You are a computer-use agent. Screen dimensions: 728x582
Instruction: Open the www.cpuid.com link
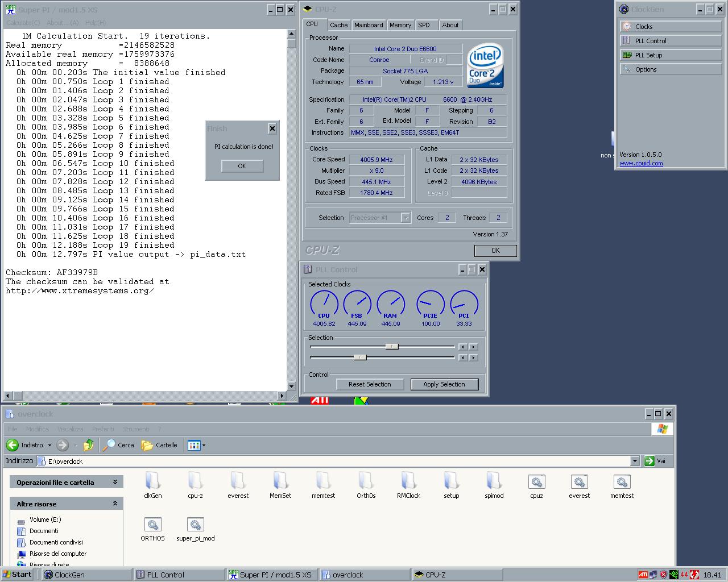click(x=641, y=163)
